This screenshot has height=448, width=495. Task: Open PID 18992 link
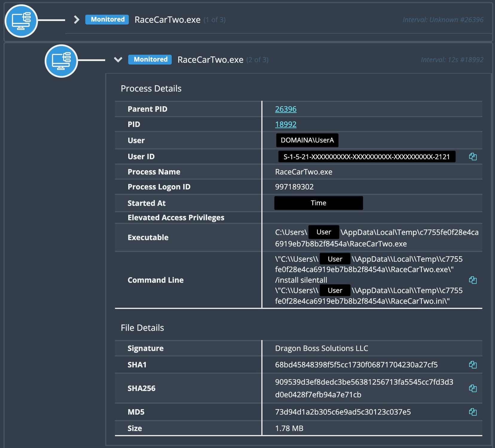click(x=285, y=124)
